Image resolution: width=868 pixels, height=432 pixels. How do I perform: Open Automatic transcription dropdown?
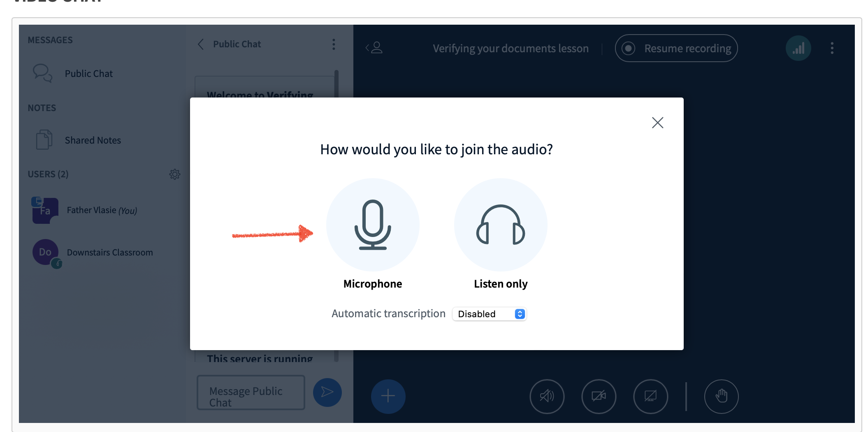(489, 314)
